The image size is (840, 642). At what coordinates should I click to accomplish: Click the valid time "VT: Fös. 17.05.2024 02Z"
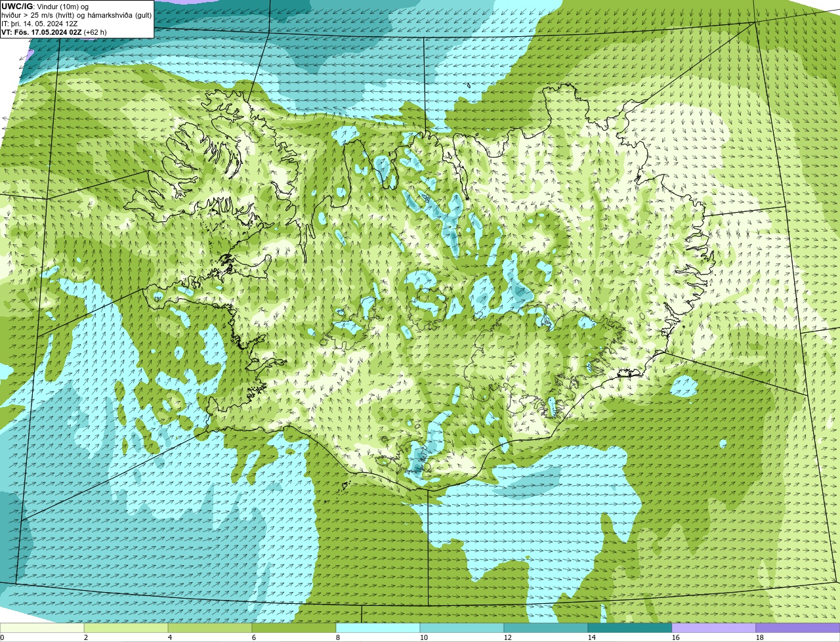pos(42,32)
